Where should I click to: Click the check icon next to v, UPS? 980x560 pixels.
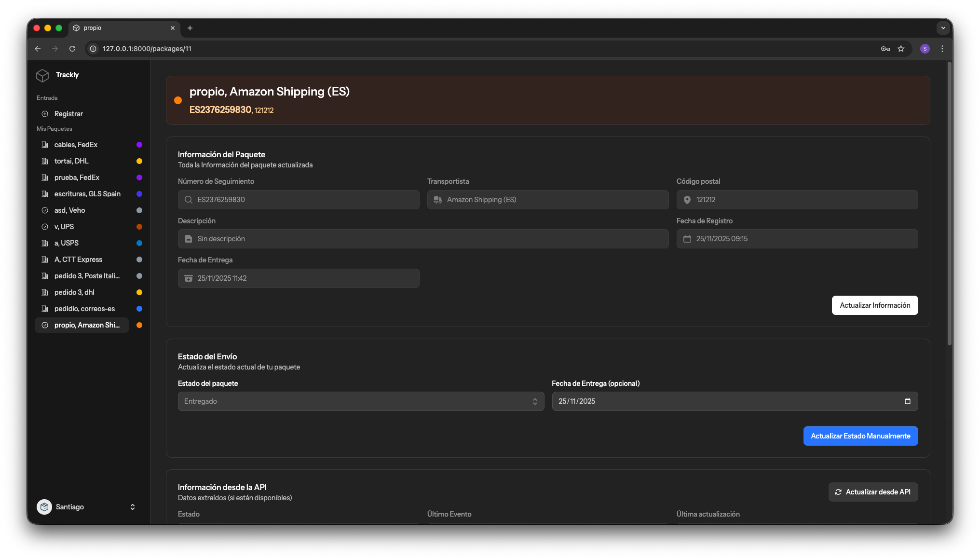(x=45, y=227)
